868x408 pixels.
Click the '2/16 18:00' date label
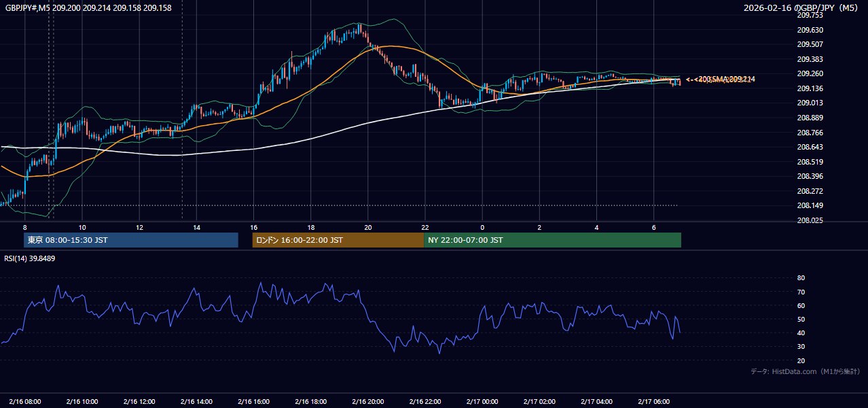click(x=310, y=402)
